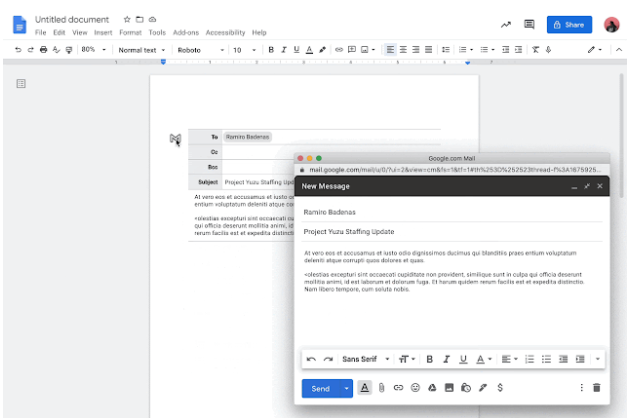The image size is (627, 418).
Task: Toggle bold in the email formatting bar
Action: 429,358
